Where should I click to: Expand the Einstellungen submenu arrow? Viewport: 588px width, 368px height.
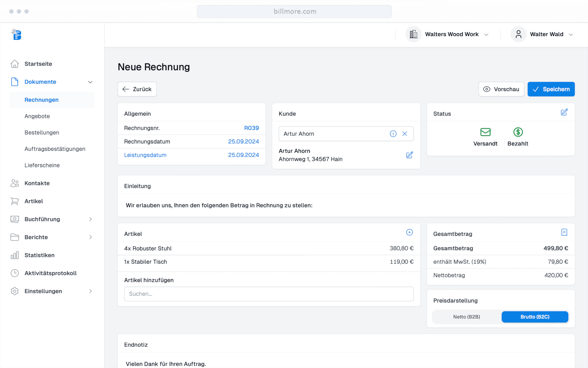pos(90,291)
